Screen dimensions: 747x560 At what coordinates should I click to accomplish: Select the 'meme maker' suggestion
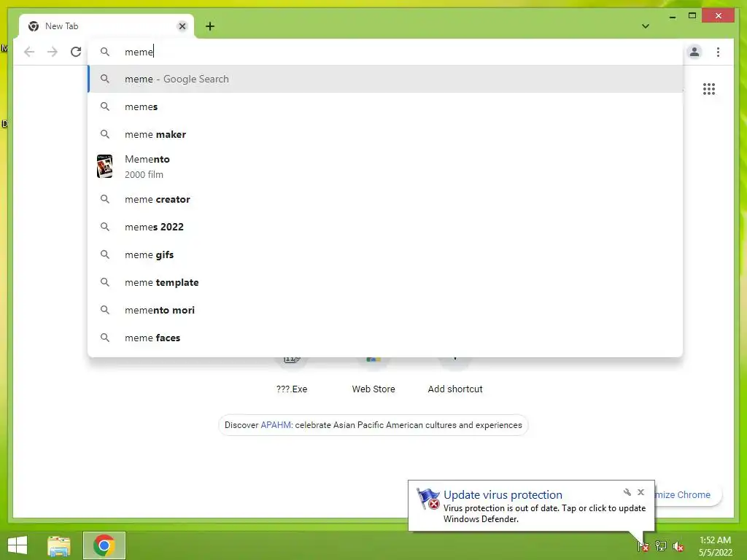click(385, 134)
